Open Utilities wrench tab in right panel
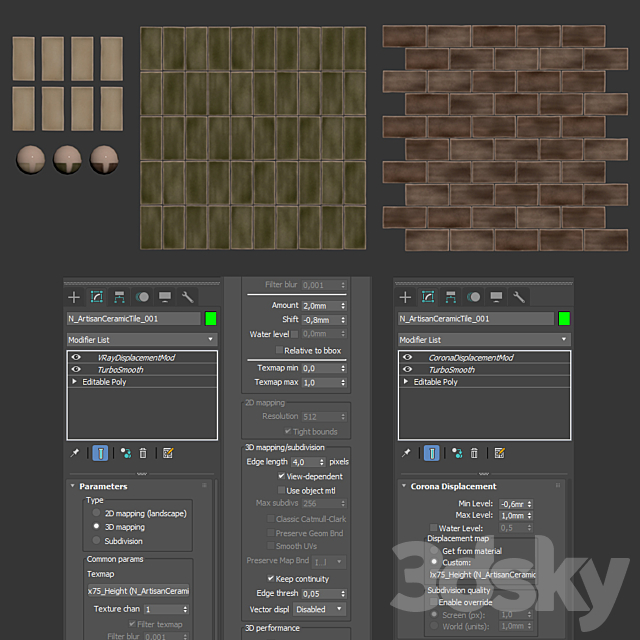Viewport: 640px width, 640px height. 519,297
